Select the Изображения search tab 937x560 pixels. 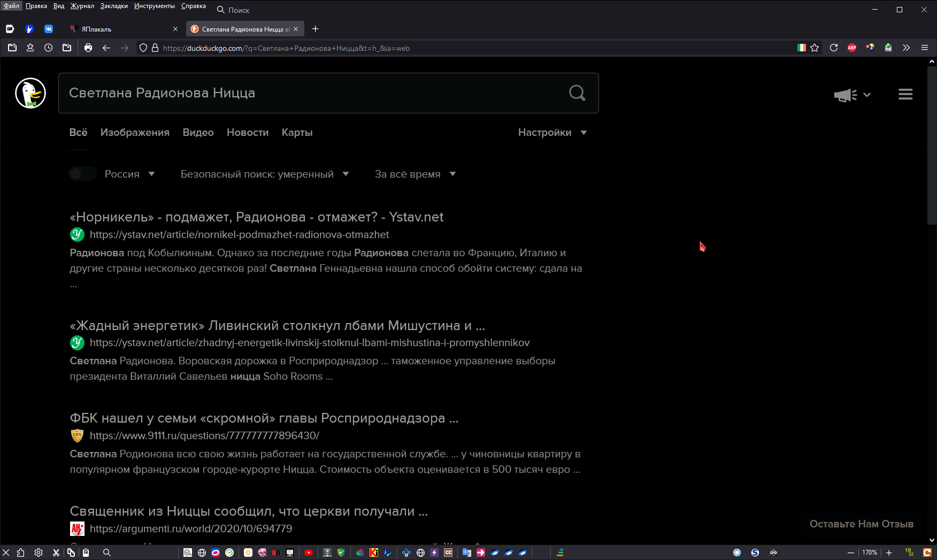pyautogui.click(x=135, y=132)
